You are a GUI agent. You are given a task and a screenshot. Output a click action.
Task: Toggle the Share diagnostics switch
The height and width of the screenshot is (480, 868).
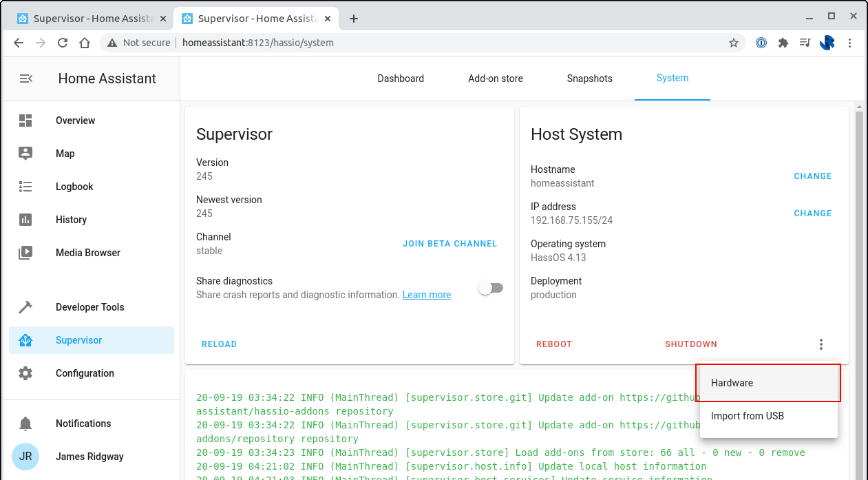[x=491, y=288]
